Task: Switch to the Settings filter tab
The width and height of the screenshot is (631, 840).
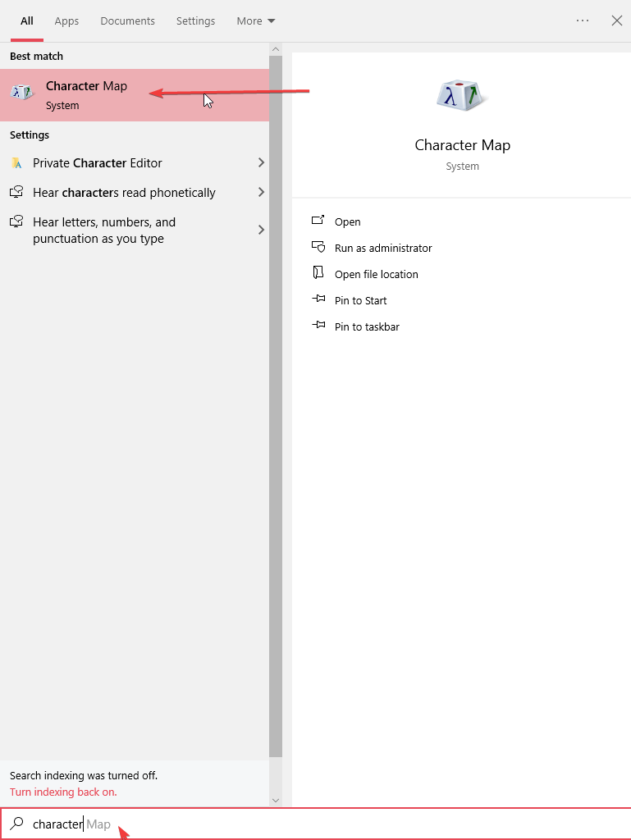Action: point(195,21)
